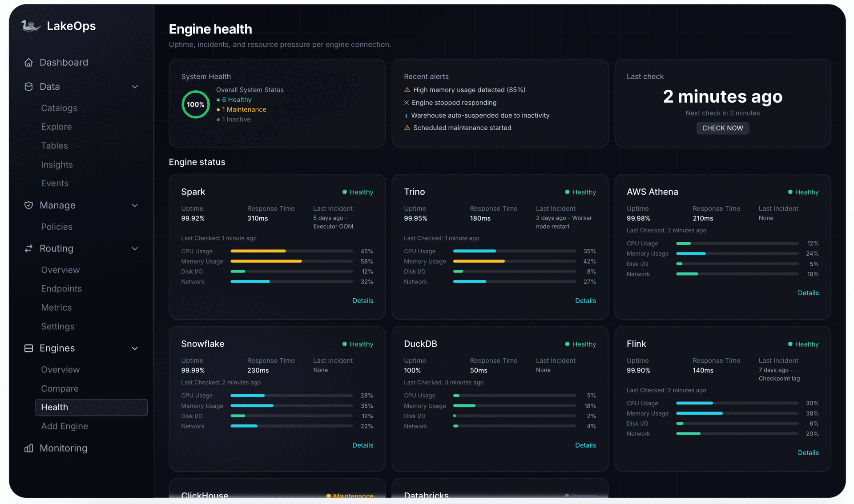Open Details for DuckDB engine
Viewport: 854px width, 504px height.
coord(585,445)
